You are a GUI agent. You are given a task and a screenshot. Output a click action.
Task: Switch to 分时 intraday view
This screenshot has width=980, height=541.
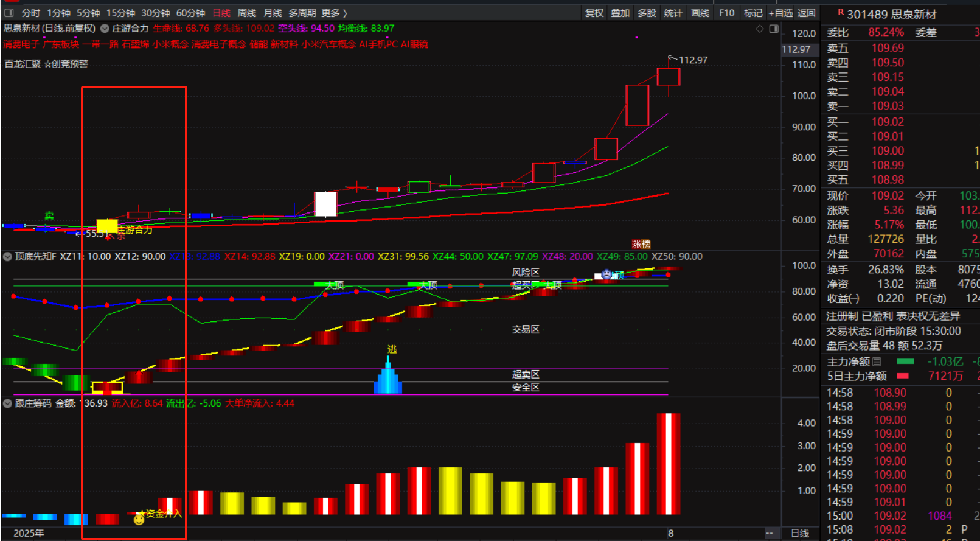click(30, 13)
